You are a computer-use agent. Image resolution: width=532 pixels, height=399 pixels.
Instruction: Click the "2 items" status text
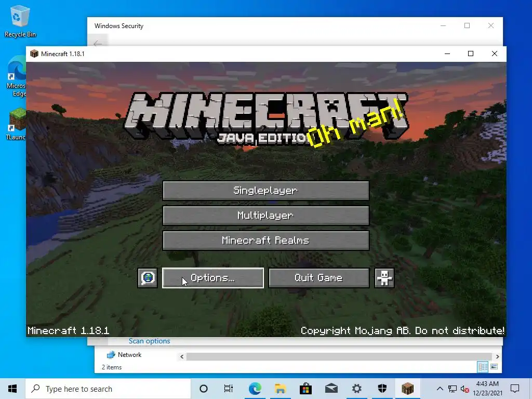[112, 367]
